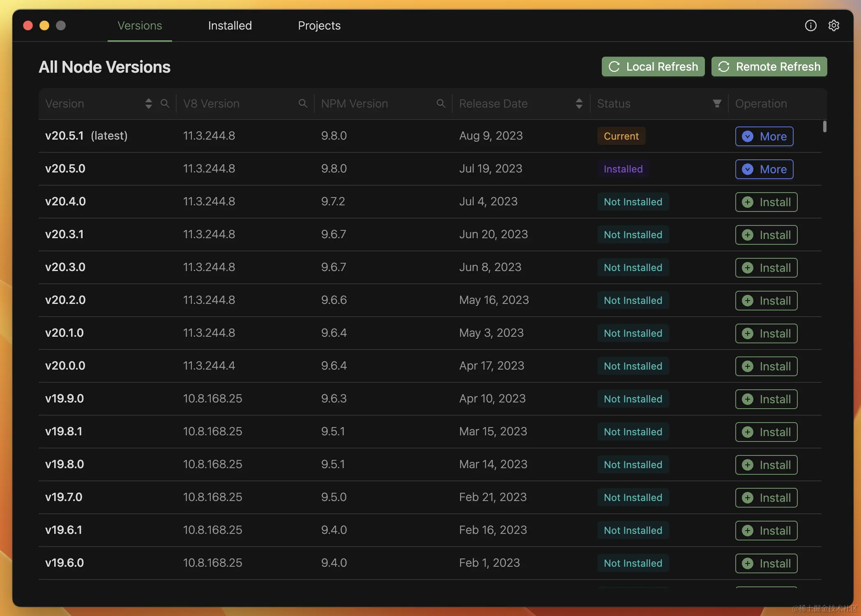Screen dimensions: 861x616
Task: Open settings gear icon
Action: pyautogui.click(x=833, y=25)
